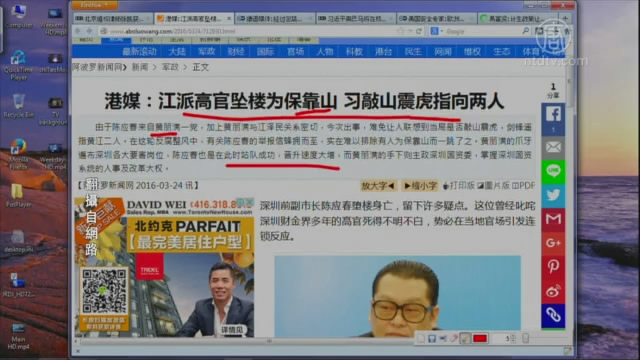Launch the Mozilla Firefox desktop shortcut
640x360 pixels.
click(x=18, y=154)
